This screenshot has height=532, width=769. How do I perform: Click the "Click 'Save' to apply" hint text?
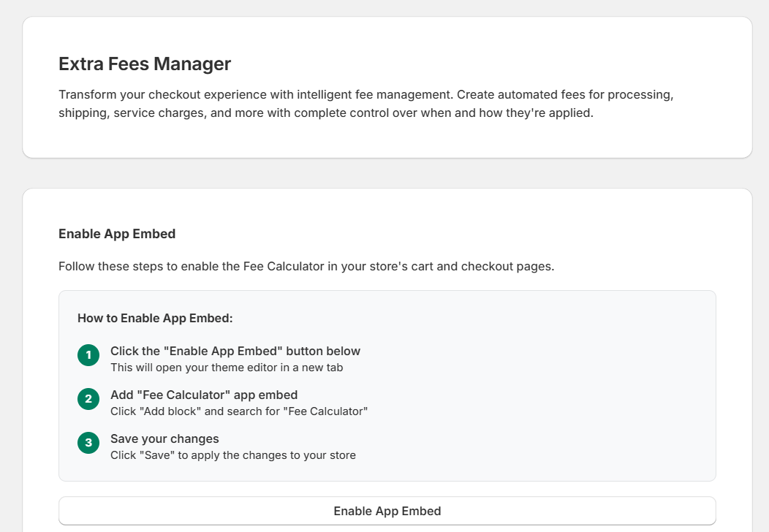click(232, 455)
